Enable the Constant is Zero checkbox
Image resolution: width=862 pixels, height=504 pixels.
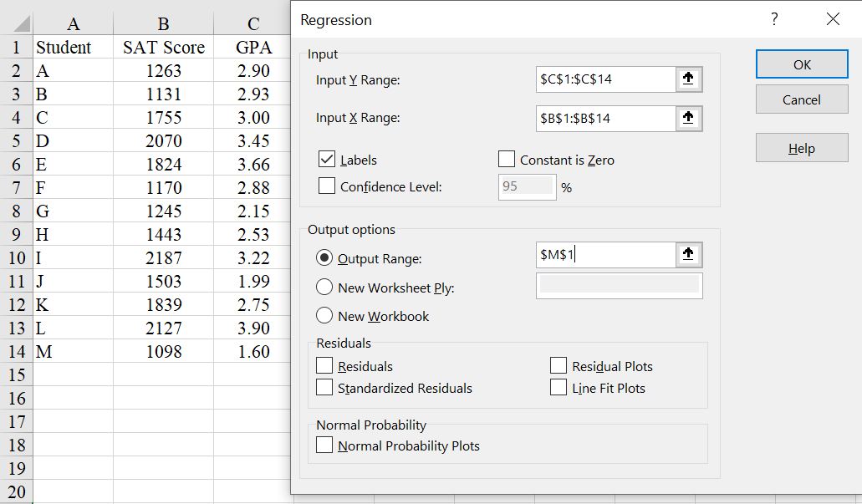point(506,160)
